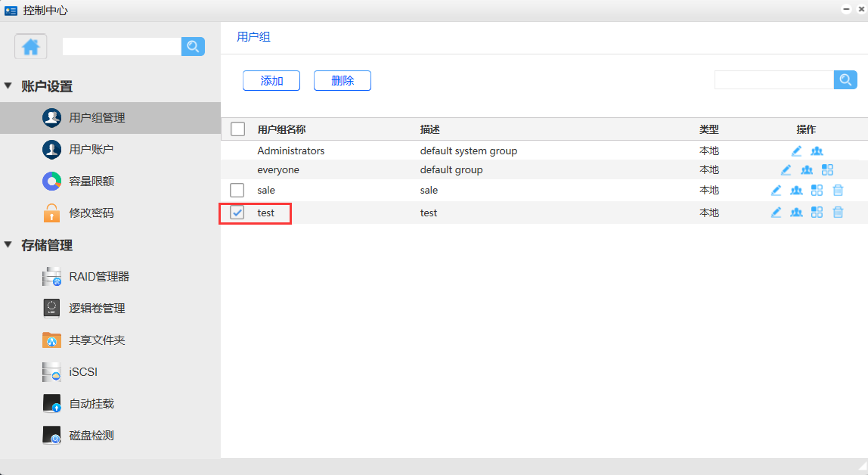
Task: Edit the test group via pencil icon
Action: [776, 213]
